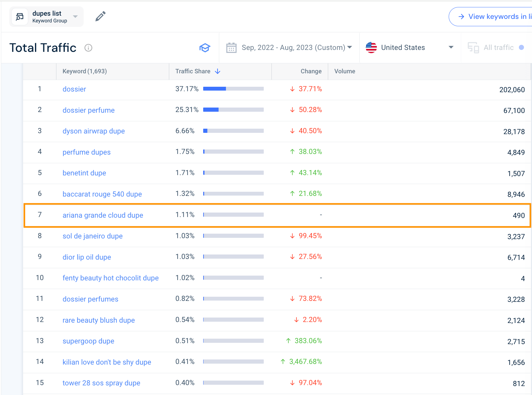The height and width of the screenshot is (395, 532).
Task: Click the 1.75% traffic share value
Action: tap(185, 152)
